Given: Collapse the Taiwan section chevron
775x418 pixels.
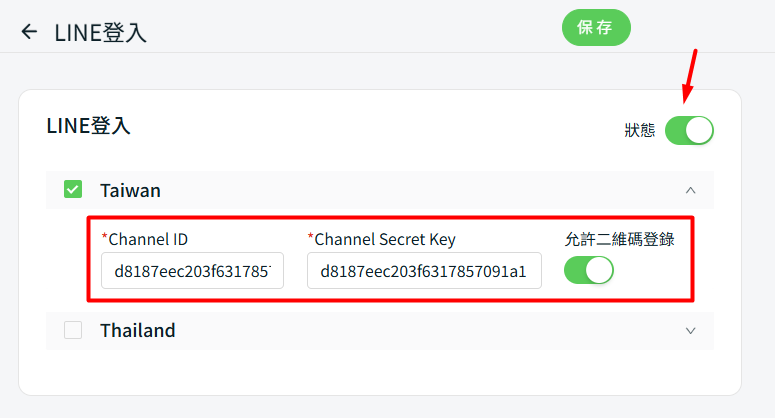Looking at the screenshot, I should (x=690, y=189).
